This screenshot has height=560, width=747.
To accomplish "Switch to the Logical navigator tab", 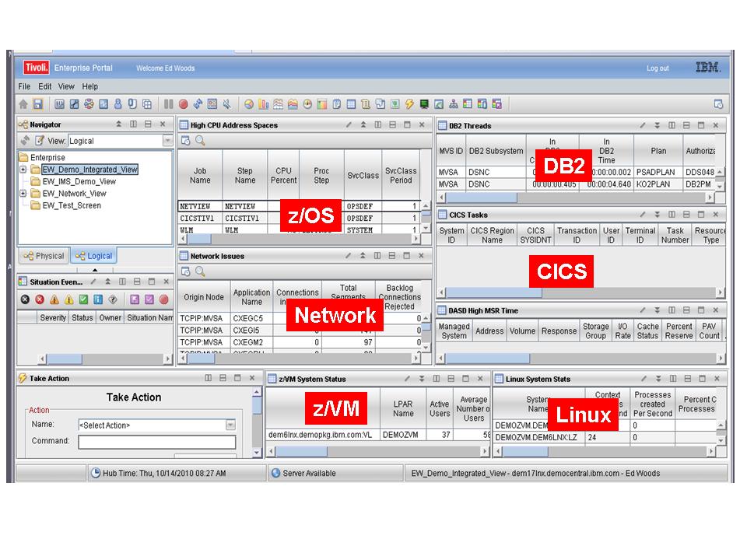I will [x=94, y=256].
